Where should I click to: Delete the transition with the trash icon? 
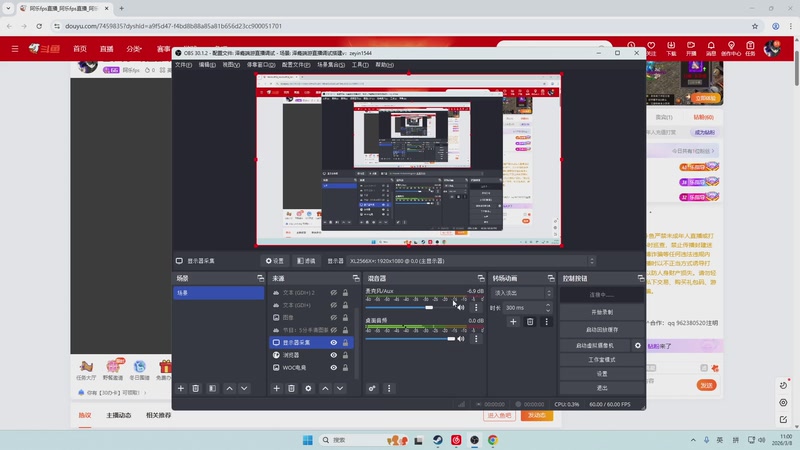(x=530, y=321)
